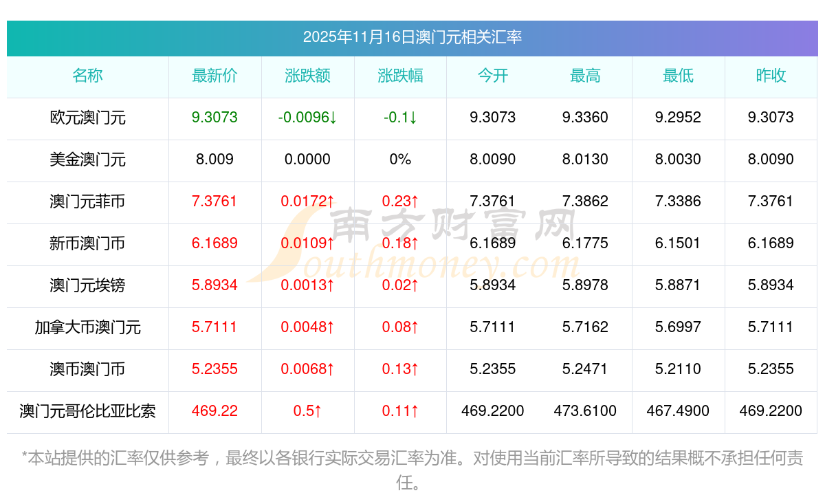Click the 澳门元哥伦比亚比索 row name
The height and width of the screenshot is (504, 825).
tap(87, 411)
